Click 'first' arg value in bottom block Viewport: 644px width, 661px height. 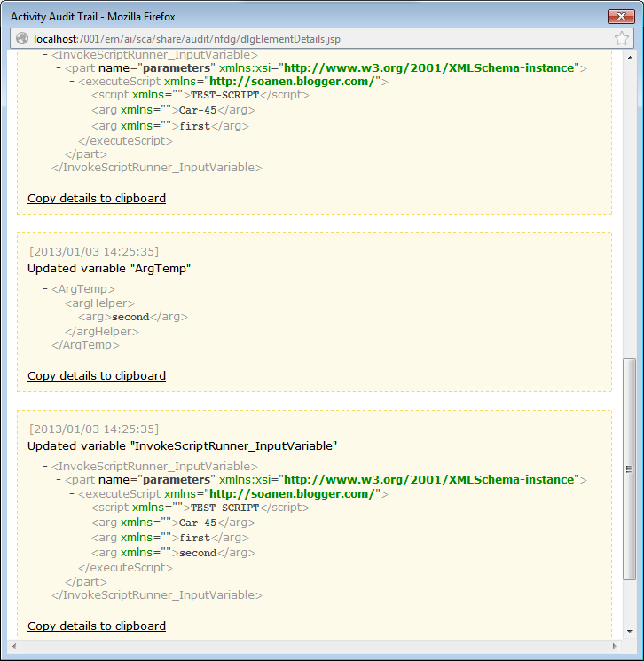point(195,538)
